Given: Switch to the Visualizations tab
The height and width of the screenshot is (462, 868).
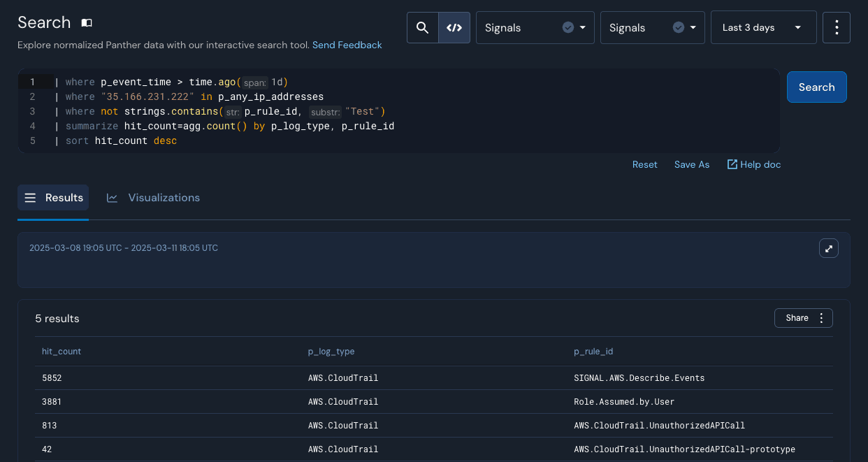Looking at the screenshot, I should pos(153,198).
